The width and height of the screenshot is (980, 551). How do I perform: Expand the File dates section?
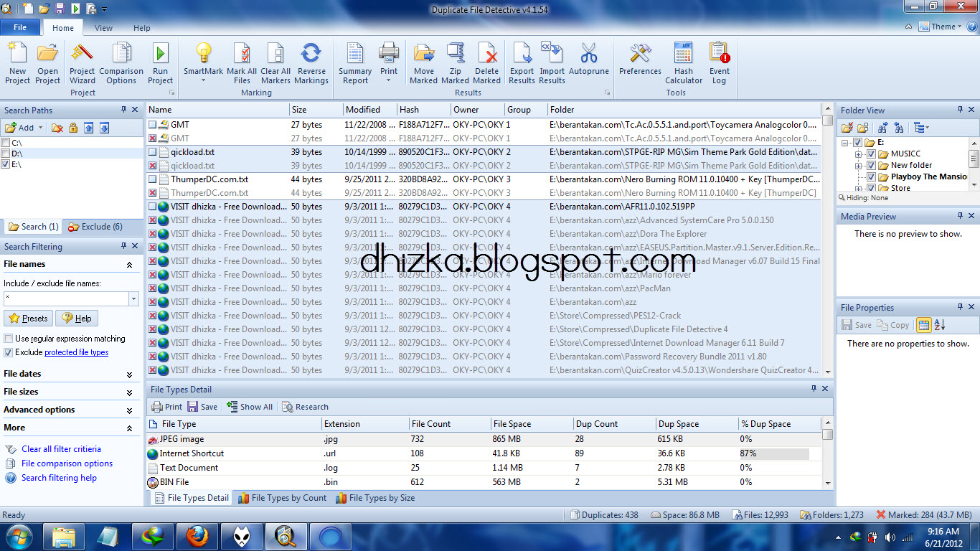click(x=129, y=375)
